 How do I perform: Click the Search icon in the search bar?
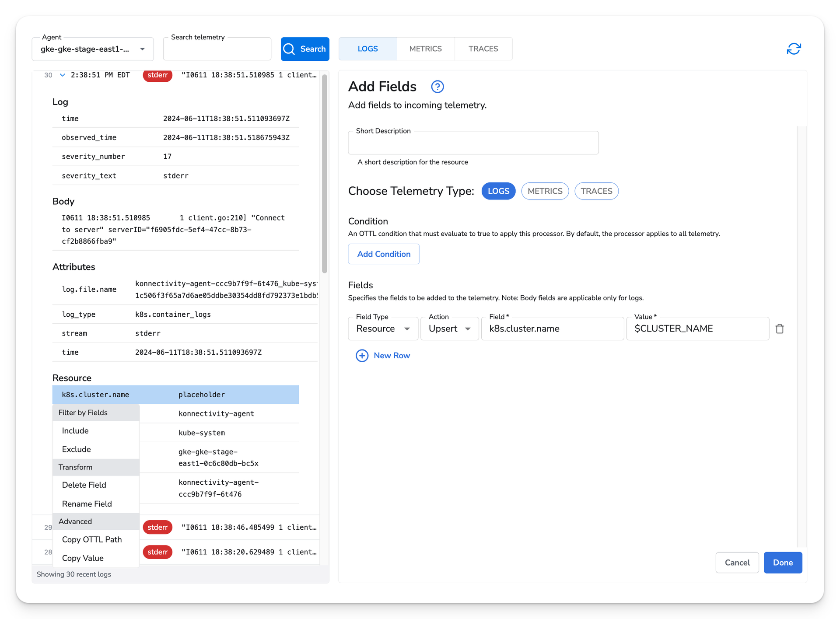tap(292, 49)
